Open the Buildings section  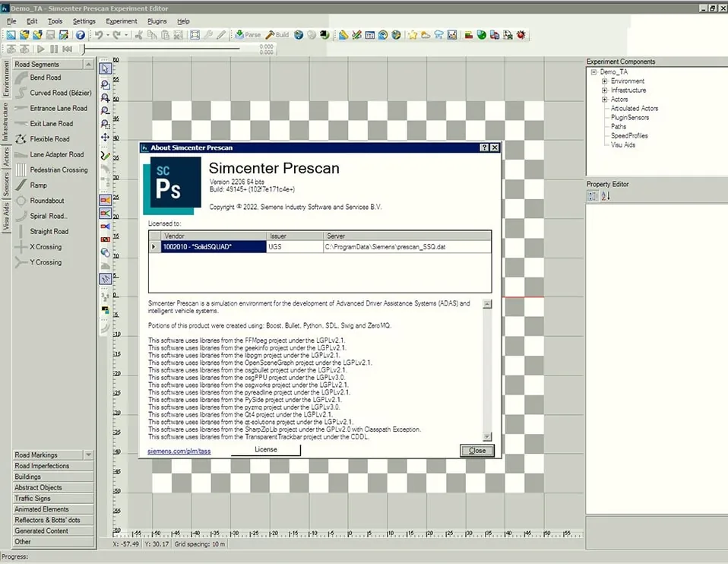coord(53,477)
